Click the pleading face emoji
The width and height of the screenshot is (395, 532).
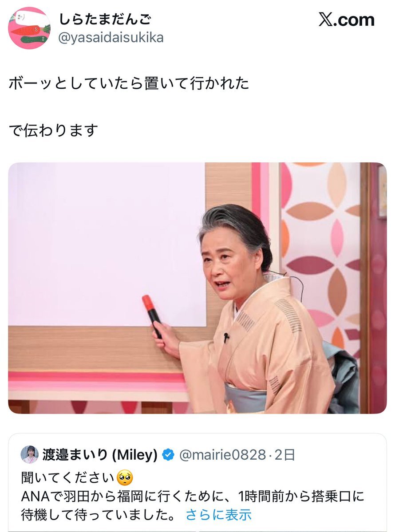(125, 478)
